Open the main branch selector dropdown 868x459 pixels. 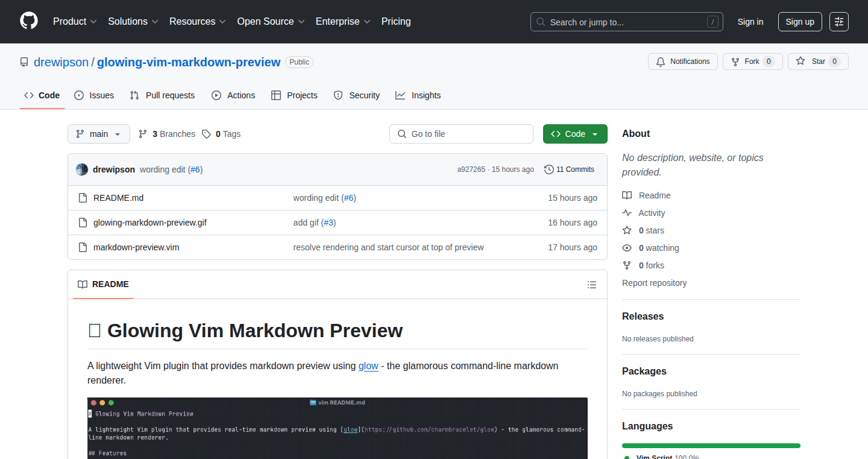[99, 134]
